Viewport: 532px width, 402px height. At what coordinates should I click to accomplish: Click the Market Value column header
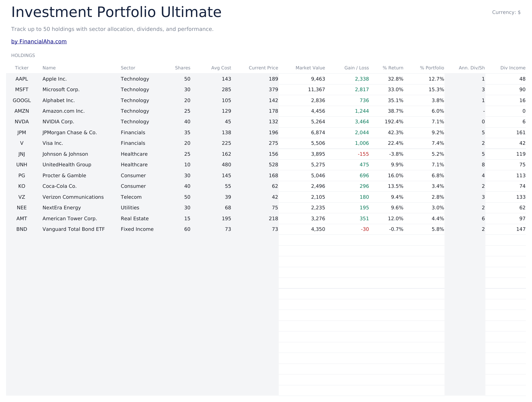[310, 68]
